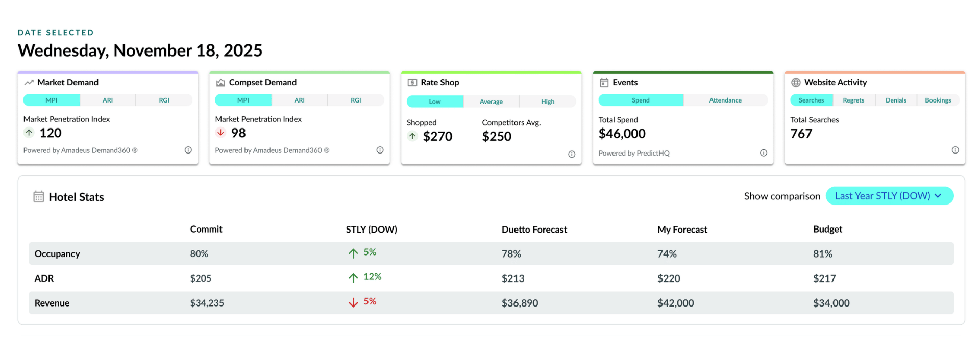The width and height of the screenshot is (980, 357).
Task: Click the Rate Shop dollar icon
Action: [412, 82]
